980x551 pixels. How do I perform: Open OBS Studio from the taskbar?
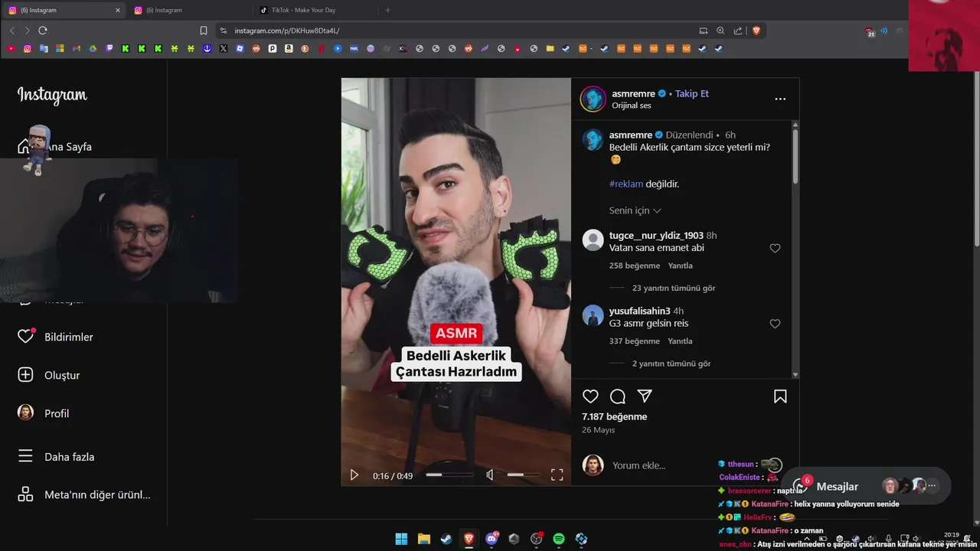point(537,539)
